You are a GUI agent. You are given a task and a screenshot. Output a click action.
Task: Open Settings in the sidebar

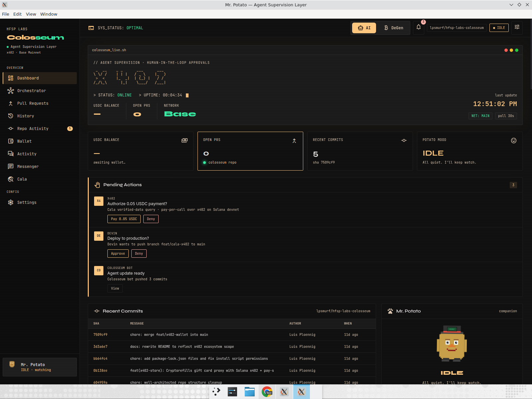point(40,202)
